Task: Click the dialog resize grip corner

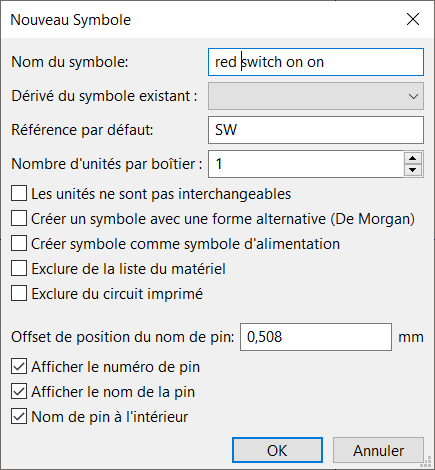Action: pos(427,463)
